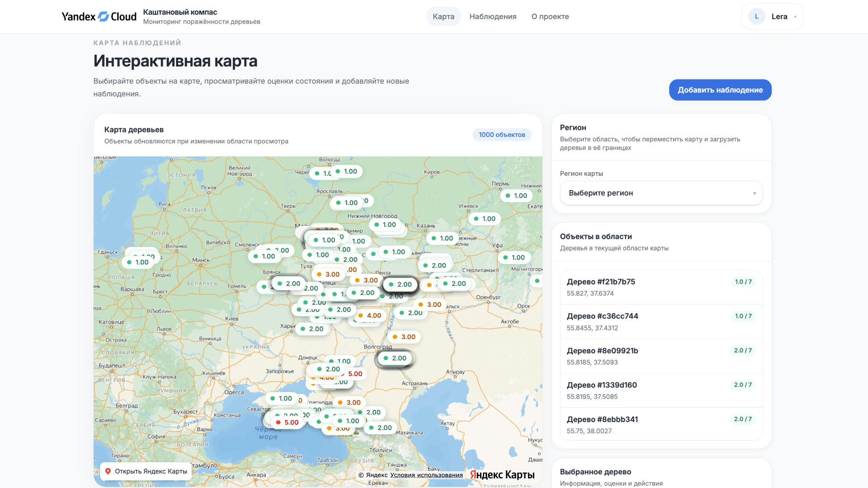Click the 2.0 / 7 badge of #8ebbb341
The height and width of the screenshot is (488, 868).
[x=743, y=419]
